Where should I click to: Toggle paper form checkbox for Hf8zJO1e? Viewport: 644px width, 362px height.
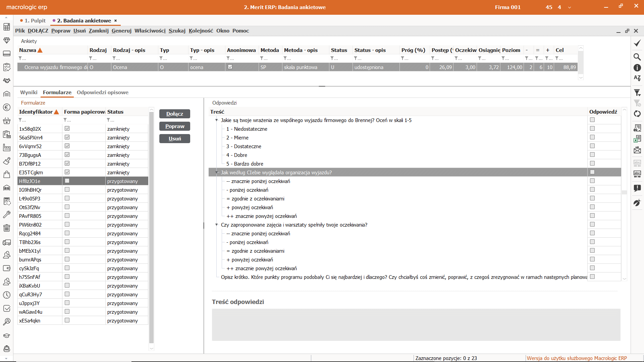point(67,181)
